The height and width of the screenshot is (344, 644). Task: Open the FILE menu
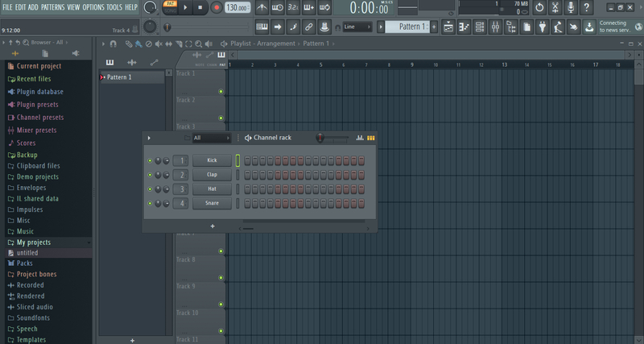coord(7,7)
